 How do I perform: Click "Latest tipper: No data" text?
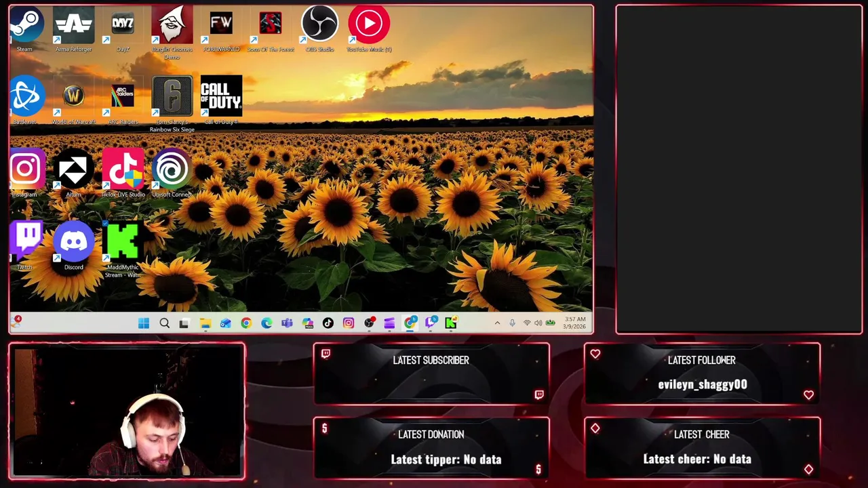(x=446, y=460)
